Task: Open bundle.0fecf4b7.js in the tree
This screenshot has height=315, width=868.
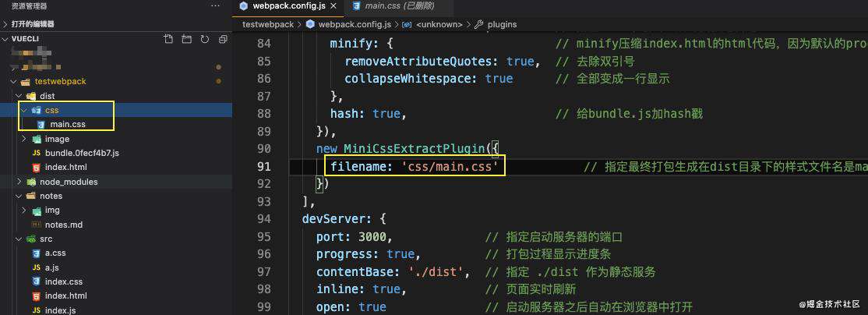Action: pos(82,153)
